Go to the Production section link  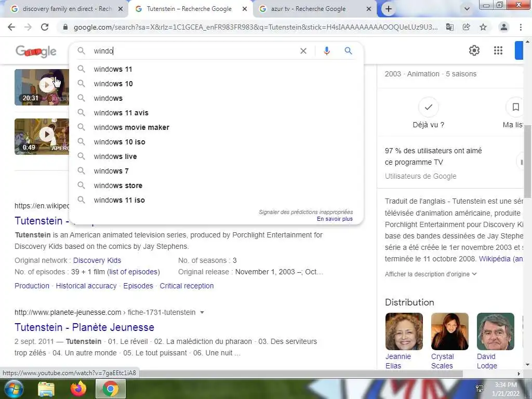pyautogui.click(x=32, y=286)
